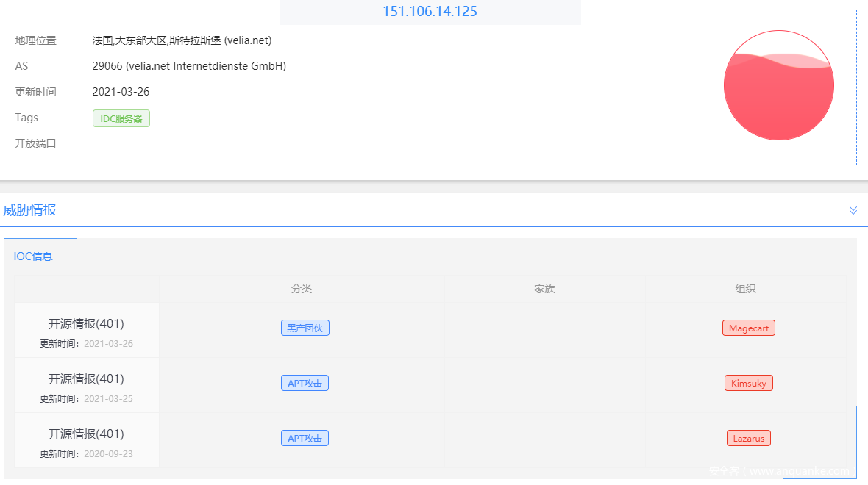Screen dimensions: 868x485
Task: Click the 地理位置 label
Action: coord(35,40)
